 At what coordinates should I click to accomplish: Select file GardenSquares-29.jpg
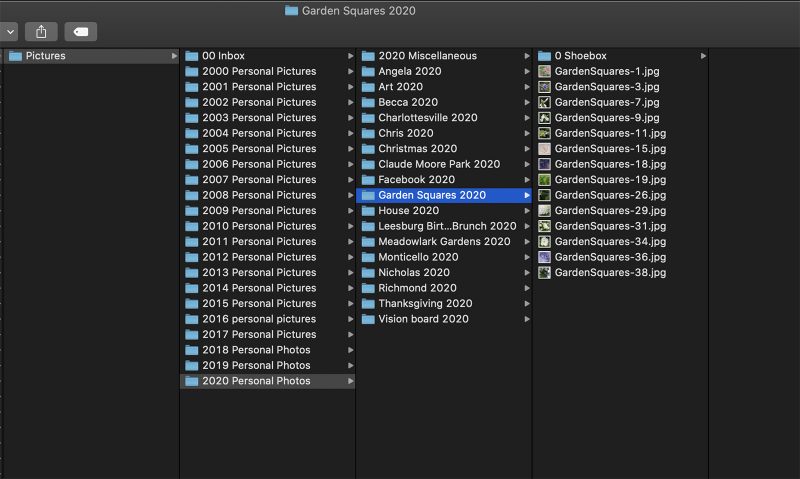[620, 211]
